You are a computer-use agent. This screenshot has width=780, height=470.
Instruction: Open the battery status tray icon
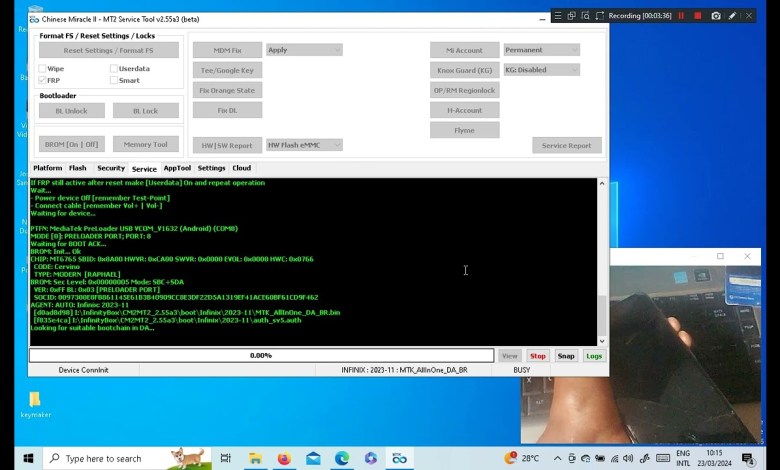[x=600, y=458]
